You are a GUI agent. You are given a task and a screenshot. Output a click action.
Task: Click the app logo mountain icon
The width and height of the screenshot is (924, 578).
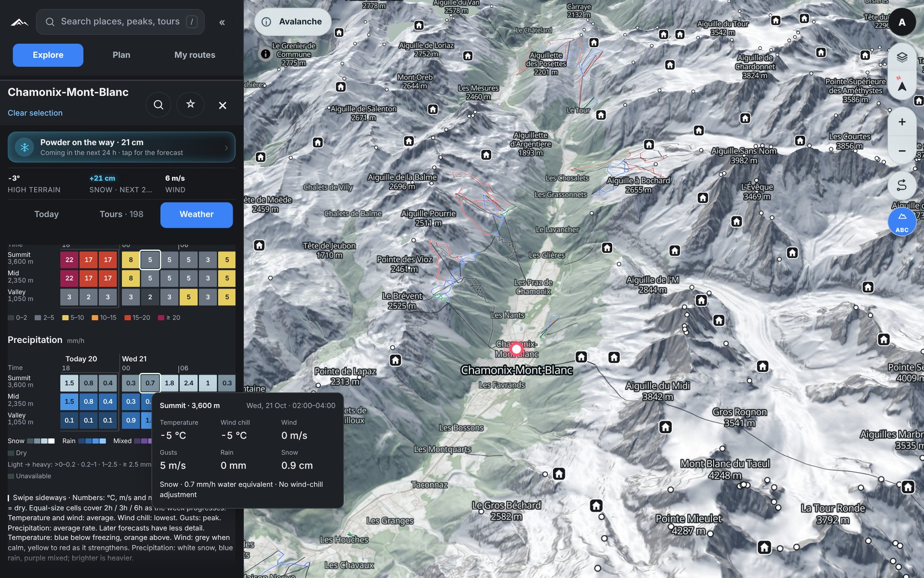[19, 22]
